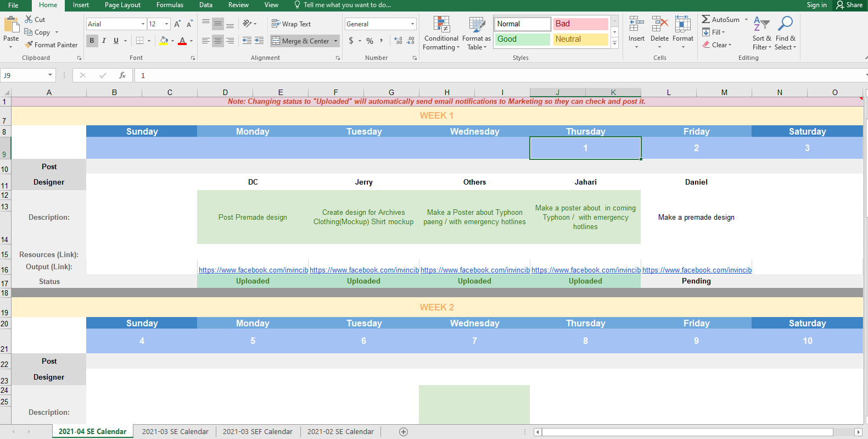Cut the selected cell
This screenshot has width=868, height=439.
point(35,19)
